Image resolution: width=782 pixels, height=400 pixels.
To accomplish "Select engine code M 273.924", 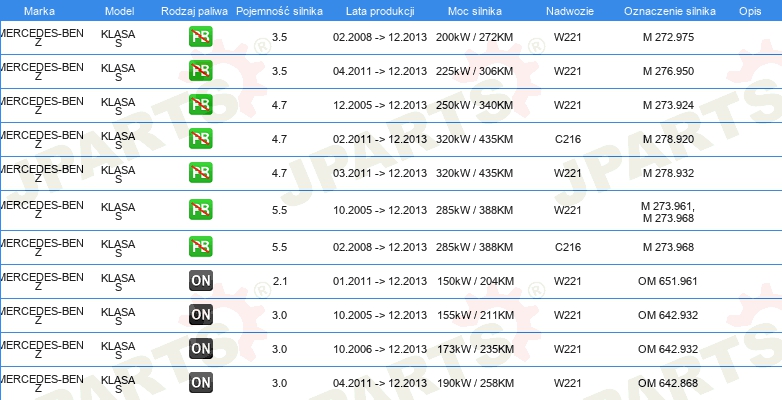I will (668, 105).
